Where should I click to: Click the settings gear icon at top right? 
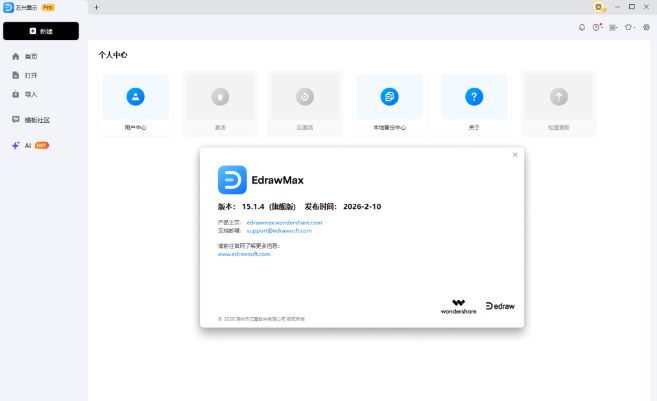tap(646, 27)
